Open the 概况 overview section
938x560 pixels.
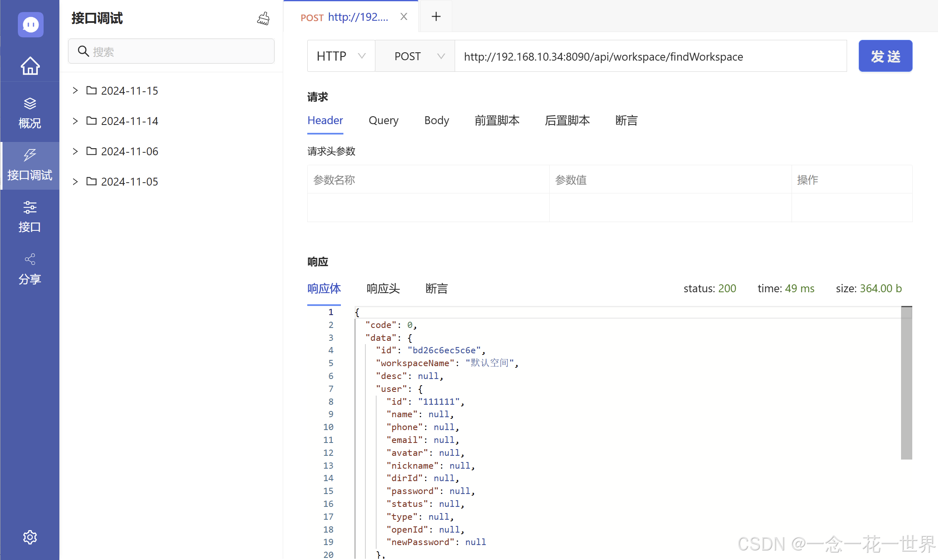coord(30,113)
